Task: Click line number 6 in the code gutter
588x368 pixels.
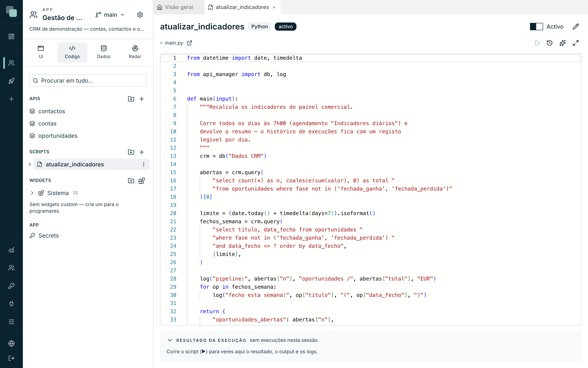Action: [x=174, y=99]
